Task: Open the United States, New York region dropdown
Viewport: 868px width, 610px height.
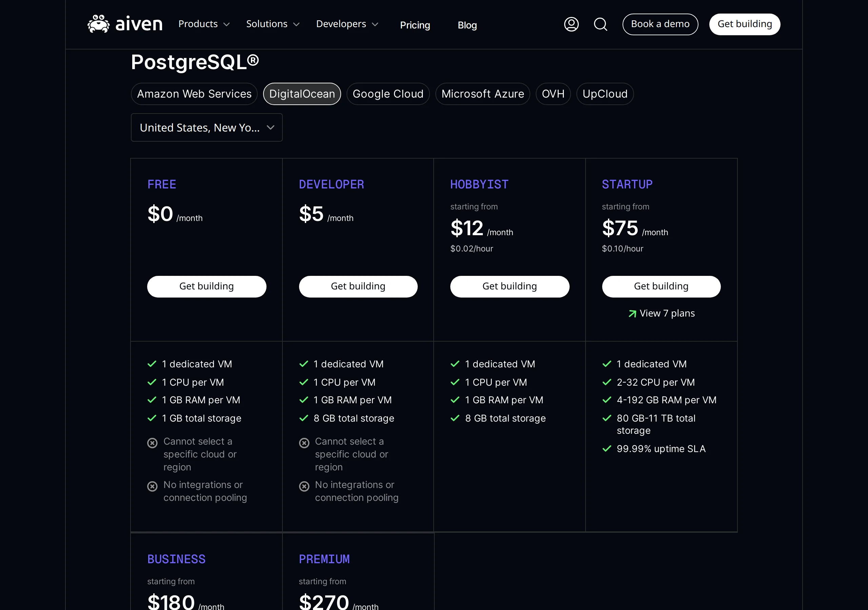Action: 206,128
